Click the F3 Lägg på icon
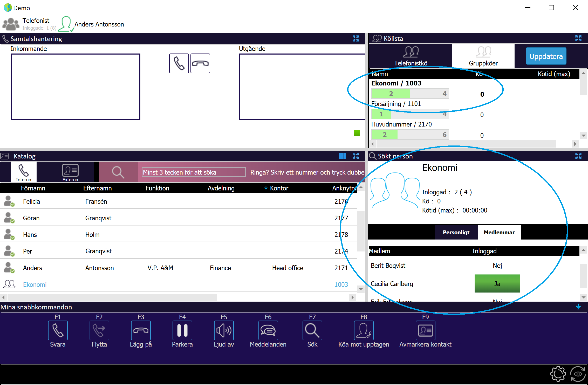This screenshot has height=385, width=588. tap(141, 330)
